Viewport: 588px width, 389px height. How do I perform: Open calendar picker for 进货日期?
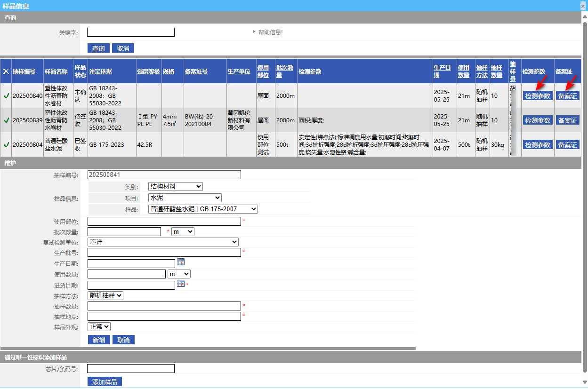[x=181, y=284]
